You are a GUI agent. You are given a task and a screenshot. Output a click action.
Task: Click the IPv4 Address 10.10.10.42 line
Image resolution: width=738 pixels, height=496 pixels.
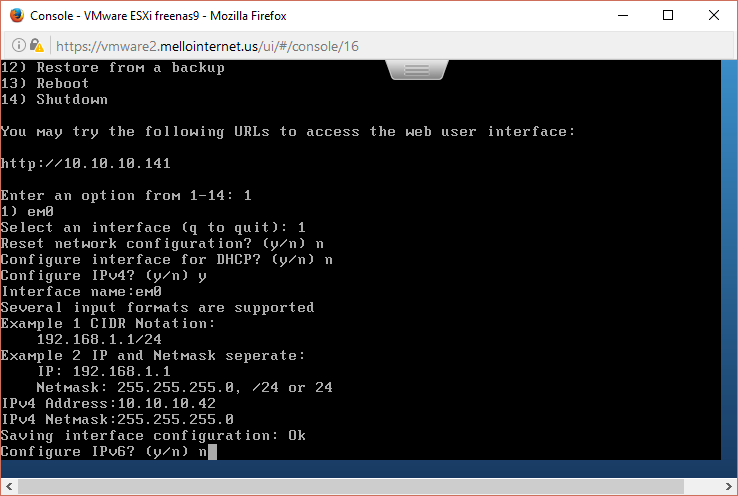point(108,403)
